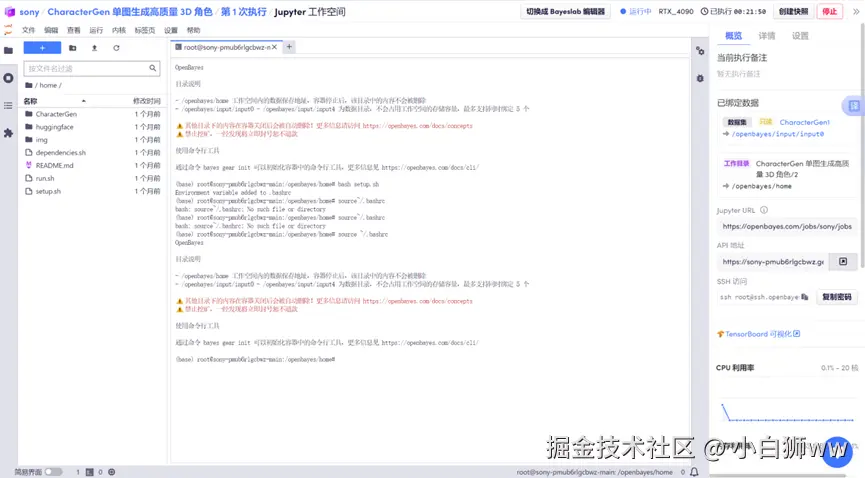Open the file browser sidebar tab
865x478 pixels.
click(8, 51)
